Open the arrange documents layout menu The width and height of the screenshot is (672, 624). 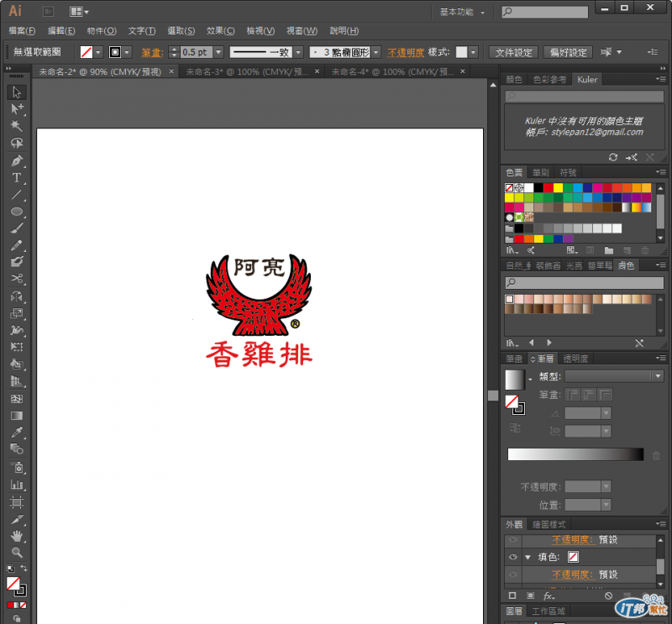click(x=79, y=12)
